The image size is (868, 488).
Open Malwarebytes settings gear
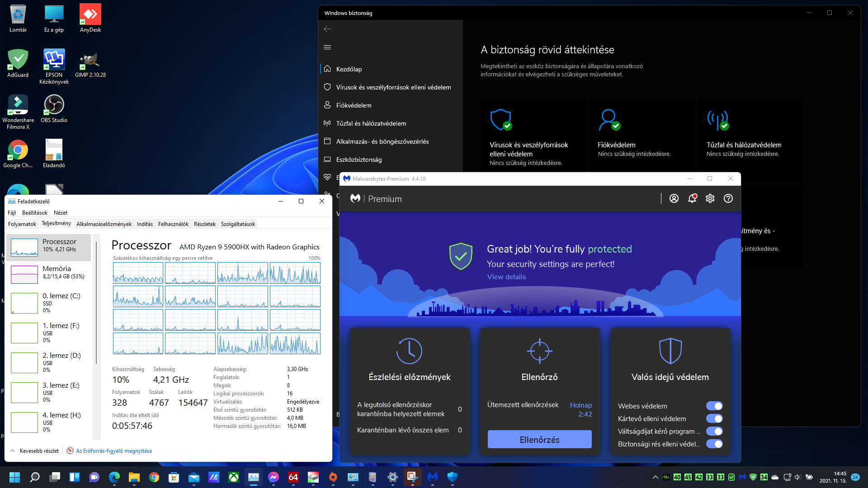point(710,198)
